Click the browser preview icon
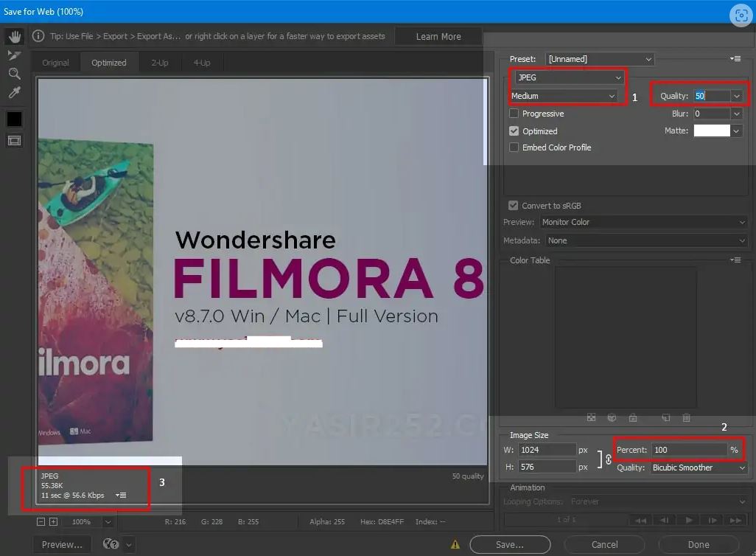The image size is (756, 556). tap(111, 544)
